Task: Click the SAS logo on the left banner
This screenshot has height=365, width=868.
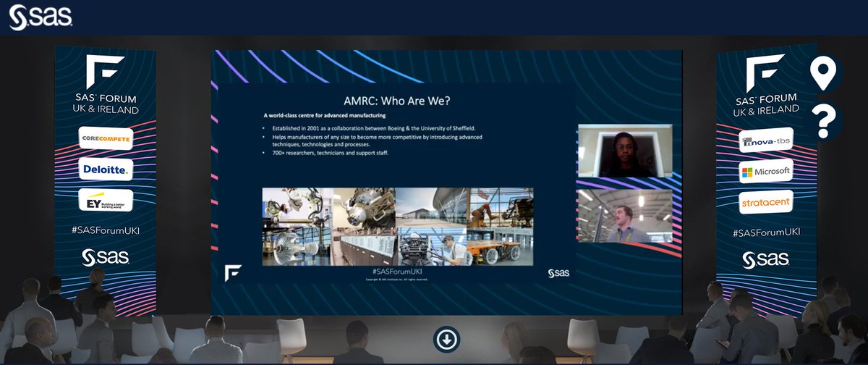Action: (106, 258)
